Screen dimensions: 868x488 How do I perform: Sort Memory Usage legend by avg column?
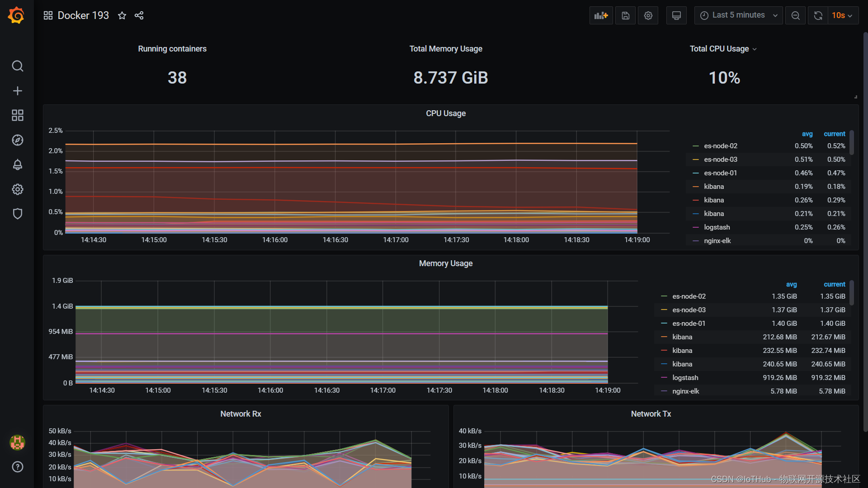pos(791,285)
